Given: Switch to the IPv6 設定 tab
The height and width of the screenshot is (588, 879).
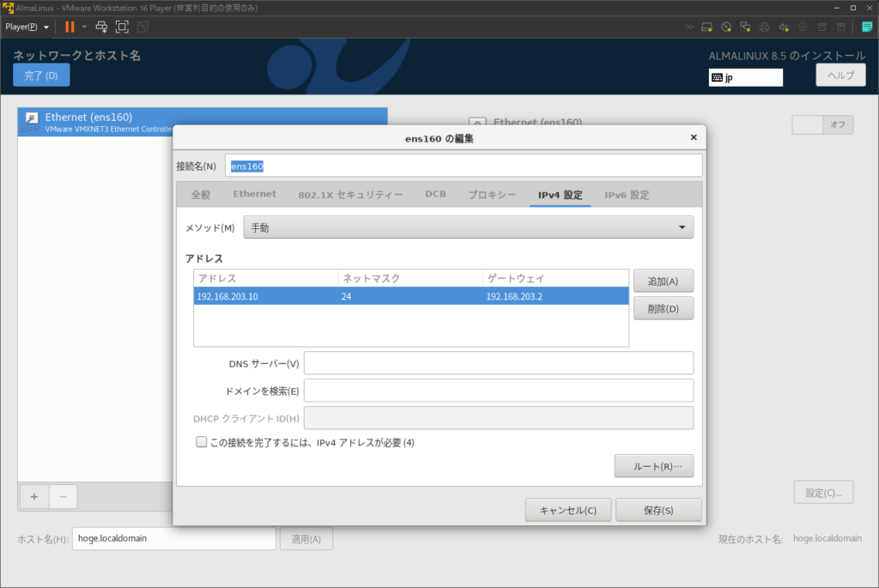Looking at the screenshot, I should tap(627, 195).
